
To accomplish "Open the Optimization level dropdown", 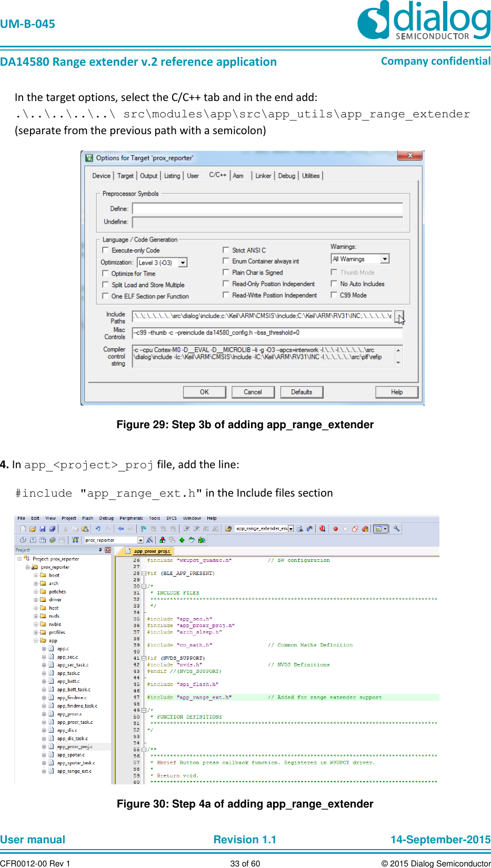I will click(183, 263).
